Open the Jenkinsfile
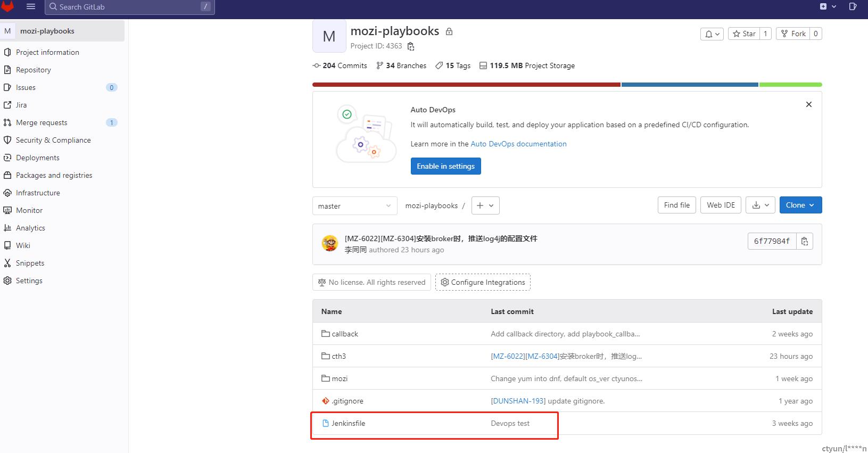The width and height of the screenshot is (868, 453). [349, 423]
